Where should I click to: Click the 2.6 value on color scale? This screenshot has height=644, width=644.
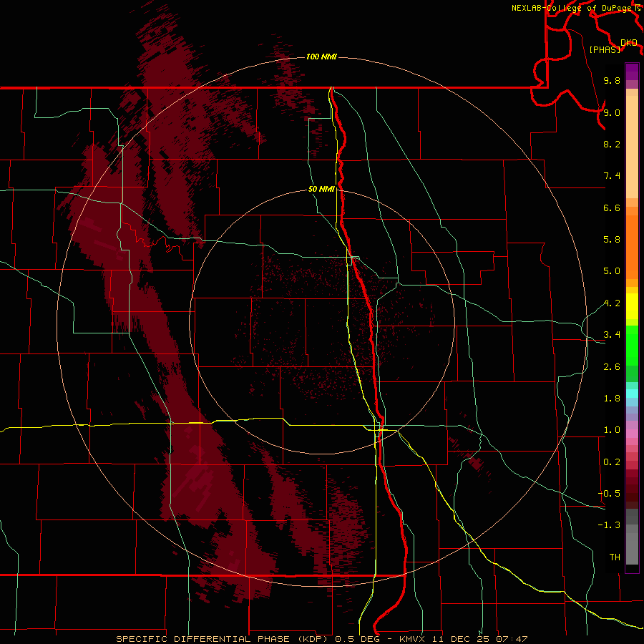pyautogui.click(x=612, y=367)
